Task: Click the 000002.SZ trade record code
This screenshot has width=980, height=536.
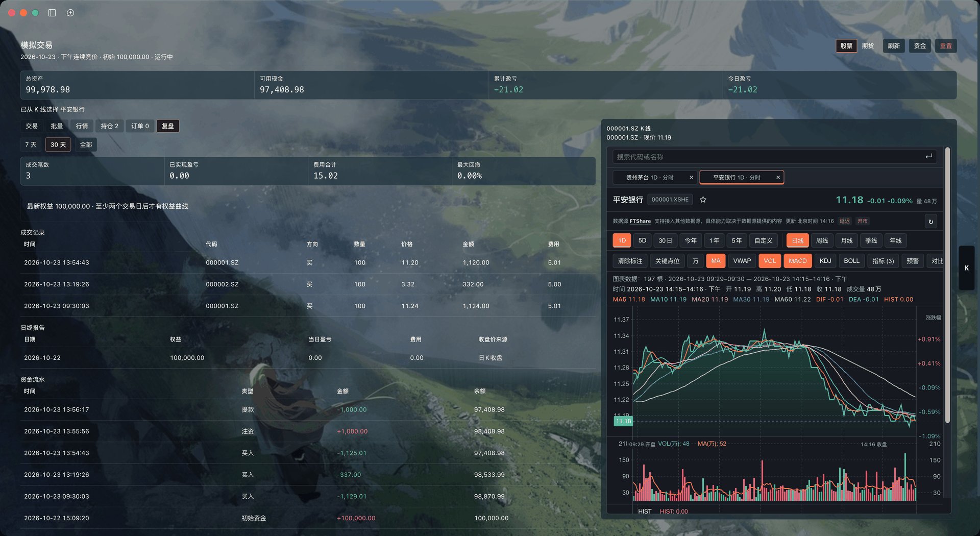Action: coord(222,284)
